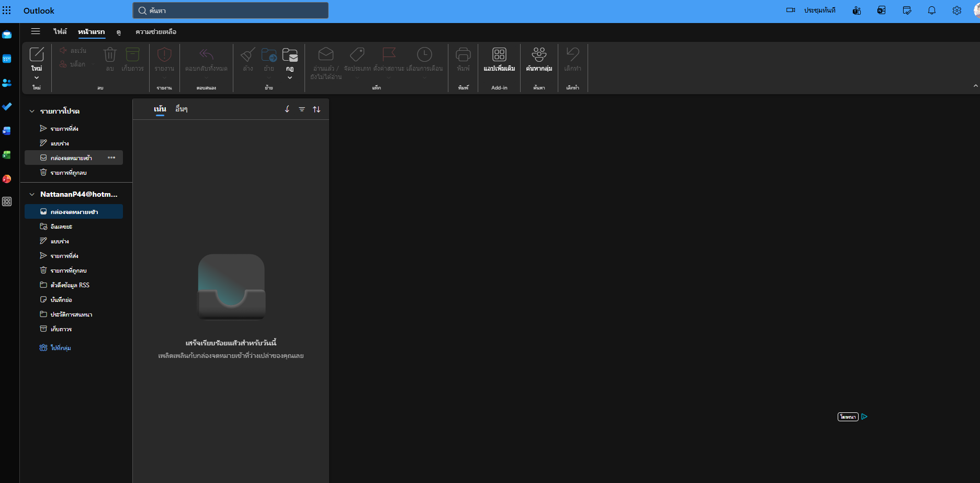
Task: Open the File tab
Action: point(60,32)
